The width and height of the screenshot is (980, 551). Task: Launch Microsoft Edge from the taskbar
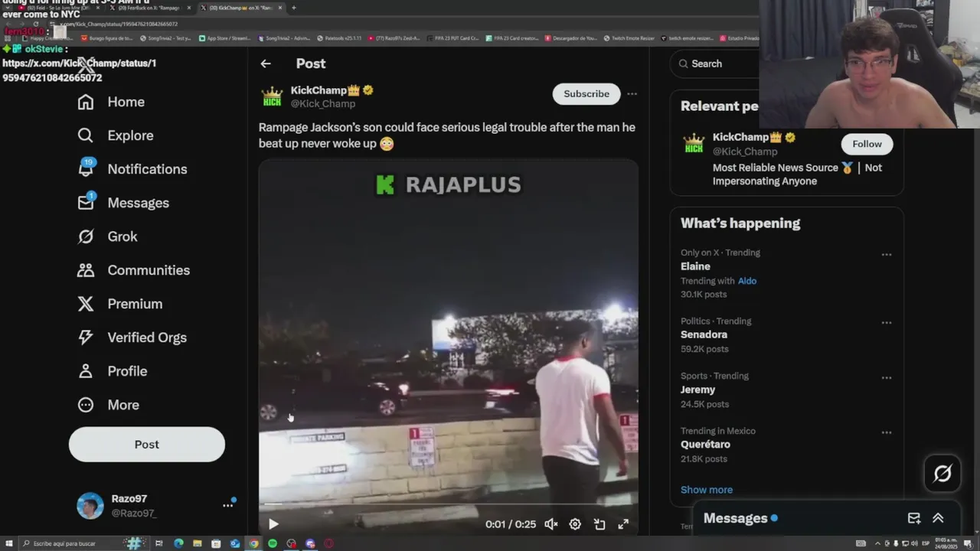[x=178, y=543]
